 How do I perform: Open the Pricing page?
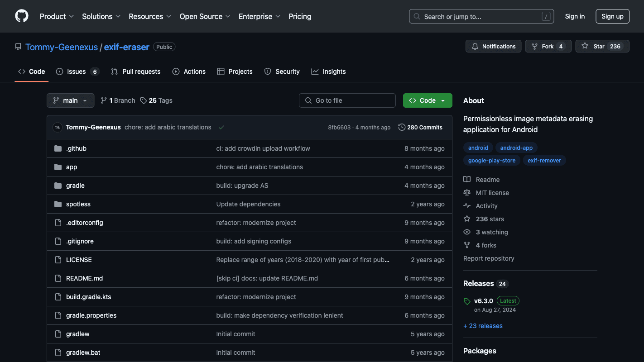coord(300,16)
